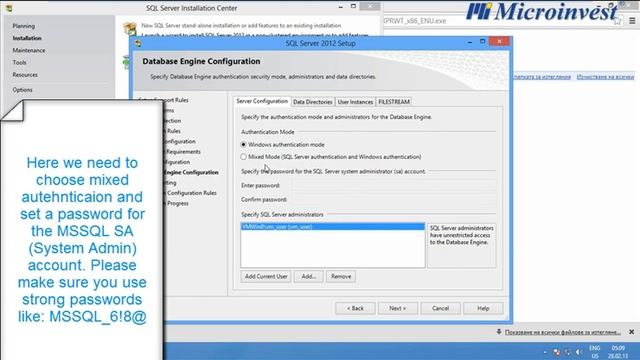Image resolution: width=640 pixels, height=360 pixels.
Task: Select Windows authentication mode radio button
Action: [244, 144]
